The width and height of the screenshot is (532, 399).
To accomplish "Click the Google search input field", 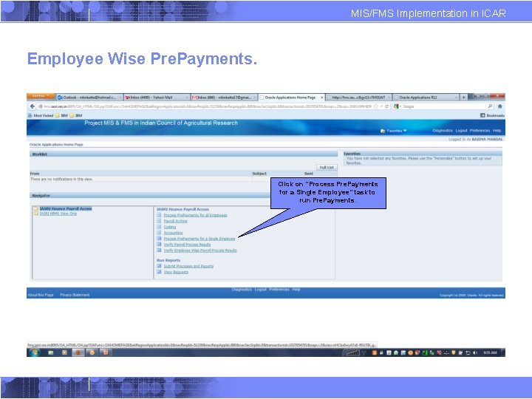I will 445,106.
